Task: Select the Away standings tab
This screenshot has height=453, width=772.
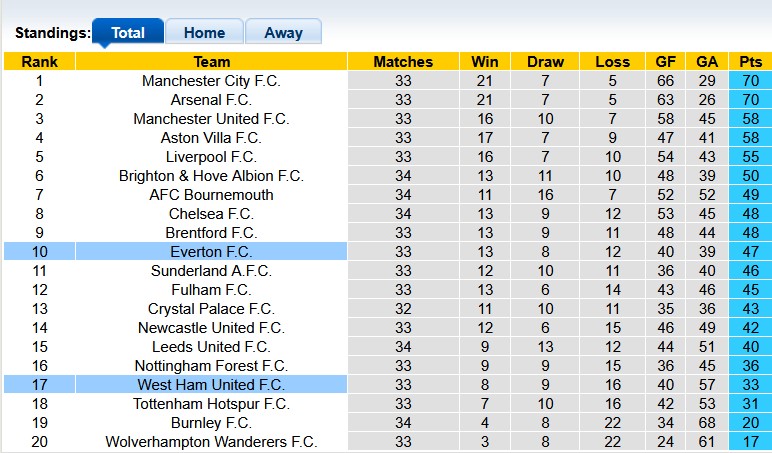Action: (283, 32)
